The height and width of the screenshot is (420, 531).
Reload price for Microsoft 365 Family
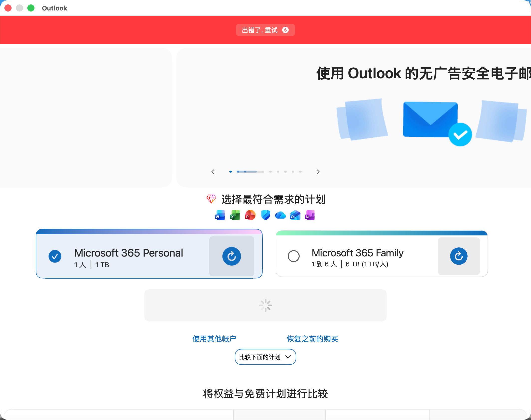pos(459,256)
